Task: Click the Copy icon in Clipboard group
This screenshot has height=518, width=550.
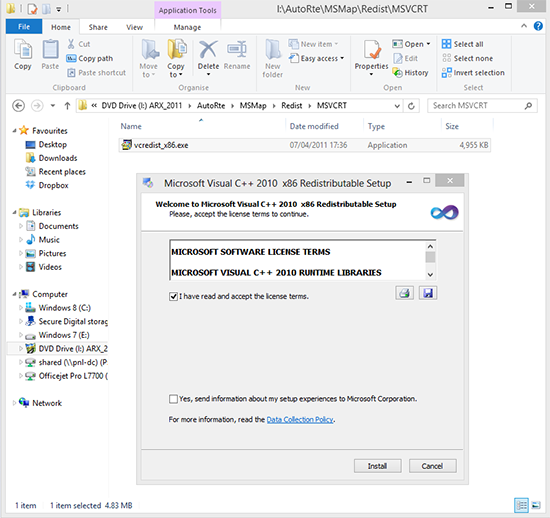Action: click(x=23, y=49)
